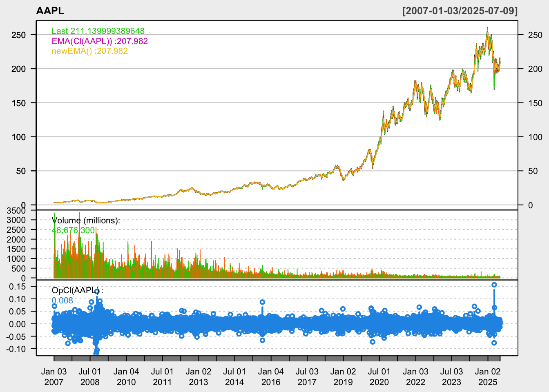Image resolution: width=549 pixels, height=392 pixels.
Task: Click the 'Jan 04 2016' date label
Action: point(271,377)
